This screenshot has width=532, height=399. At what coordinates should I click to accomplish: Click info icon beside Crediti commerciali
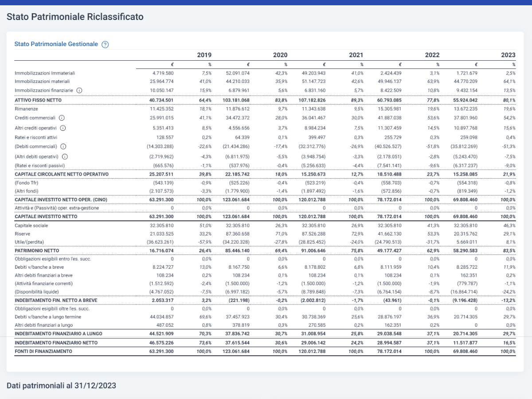62,118
